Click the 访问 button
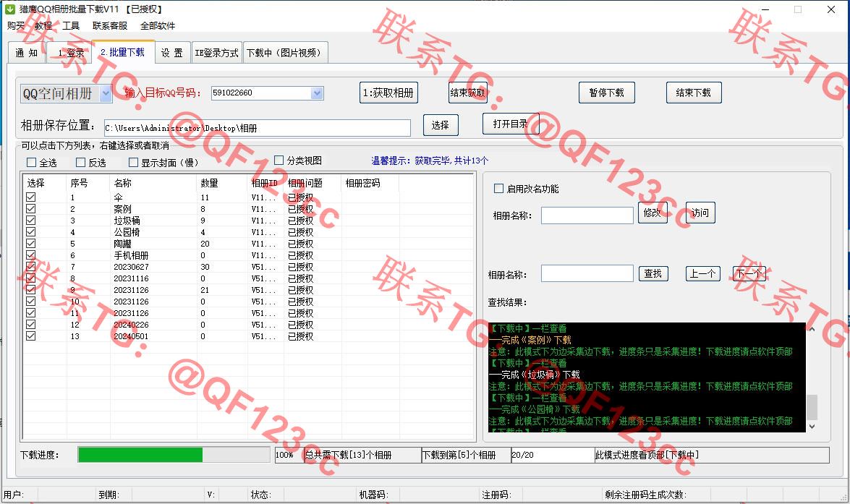 point(700,213)
